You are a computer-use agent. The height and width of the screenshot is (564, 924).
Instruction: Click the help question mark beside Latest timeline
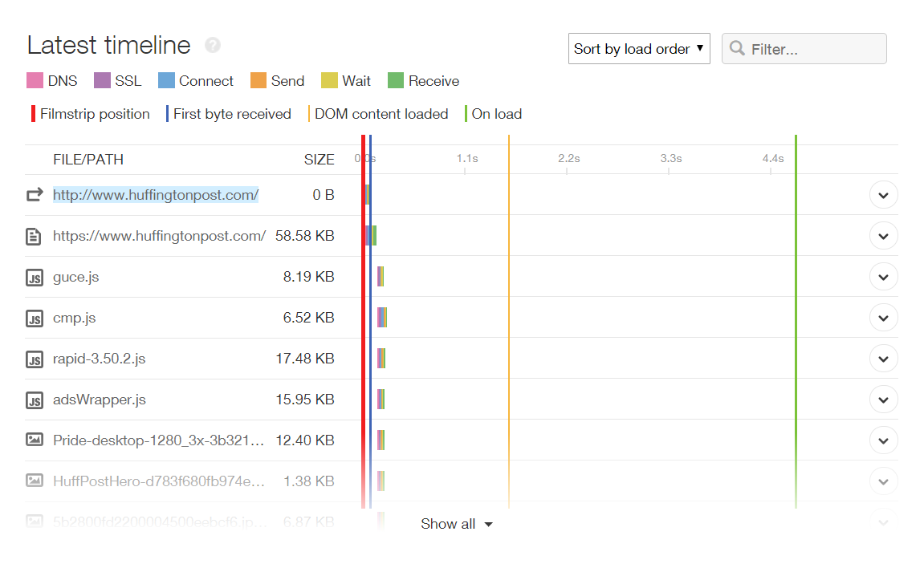point(211,45)
